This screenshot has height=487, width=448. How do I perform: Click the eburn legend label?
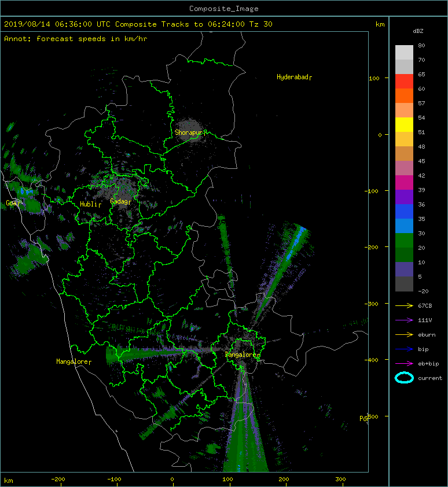tap(427, 335)
